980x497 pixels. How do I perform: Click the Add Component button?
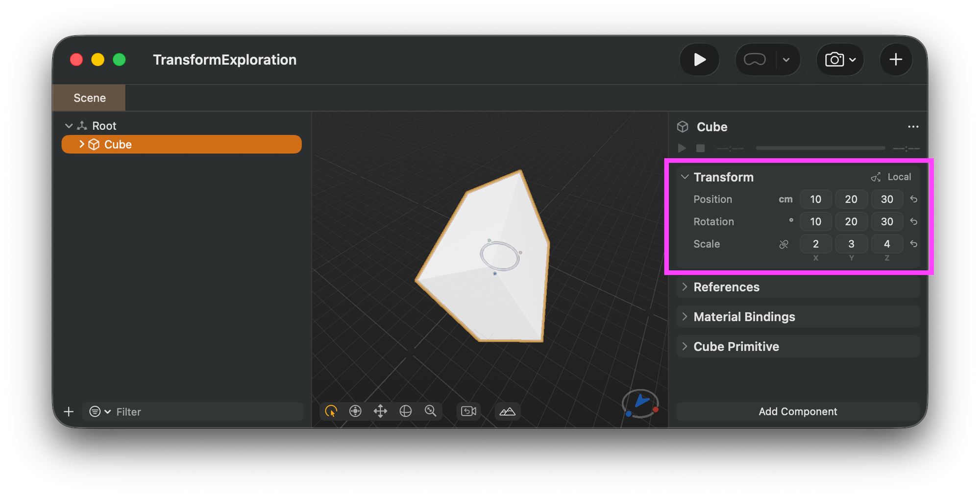click(798, 411)
